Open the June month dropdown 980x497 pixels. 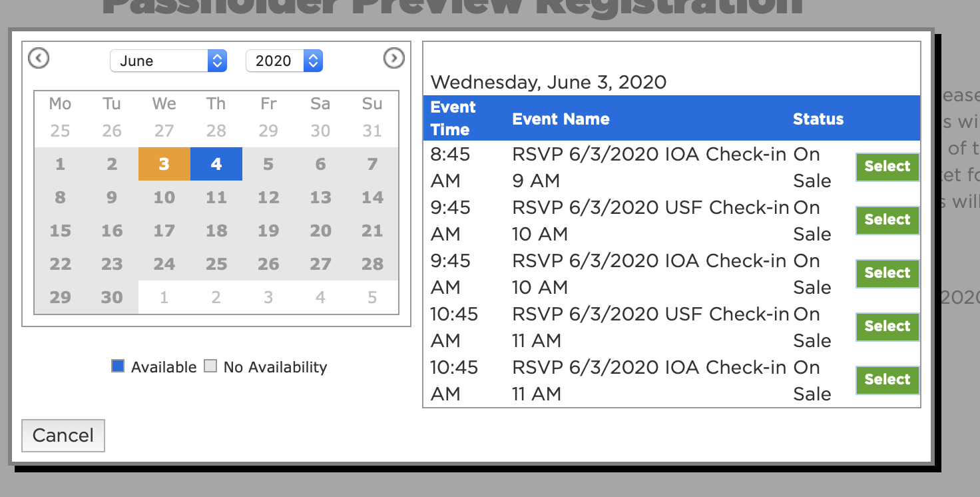pos(168,61)
